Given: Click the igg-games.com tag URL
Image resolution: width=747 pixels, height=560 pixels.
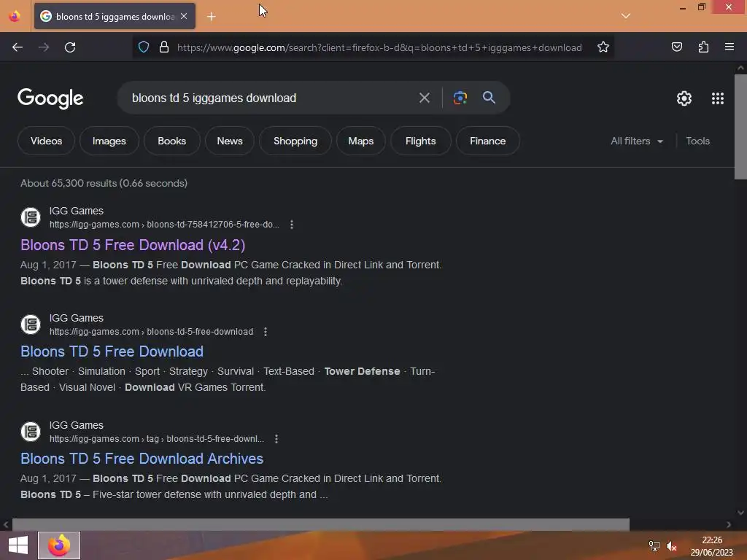Looking at the screenshot, I should [157, 438].
